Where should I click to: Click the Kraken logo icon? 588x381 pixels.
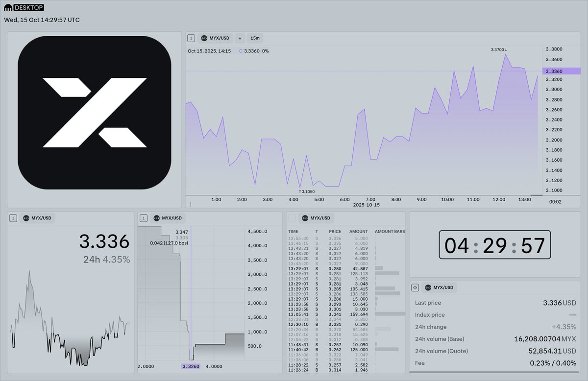tap(8, 8)
